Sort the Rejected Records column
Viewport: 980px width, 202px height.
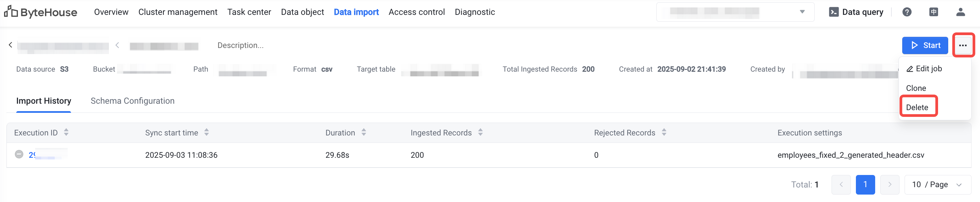(664, 132)
